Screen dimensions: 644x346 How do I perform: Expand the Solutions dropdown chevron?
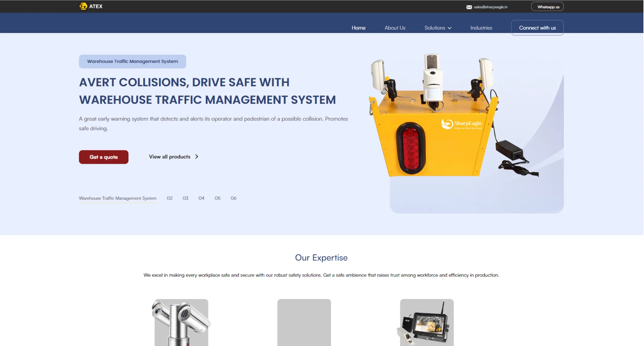click(450, 28)
